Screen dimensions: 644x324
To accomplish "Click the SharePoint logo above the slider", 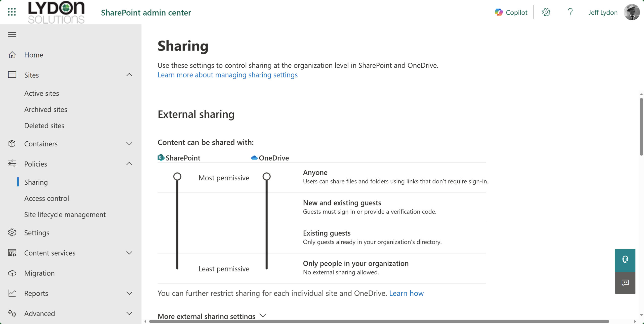I will click(161, 158).
